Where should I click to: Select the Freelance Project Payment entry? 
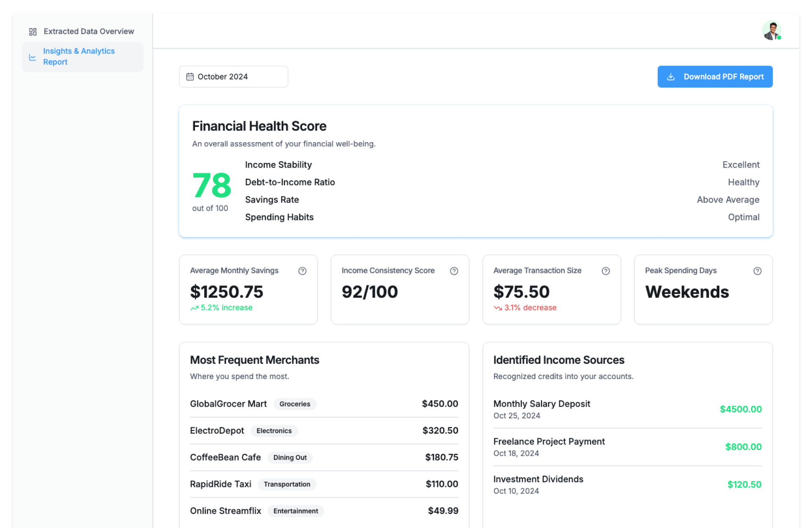click(549, 442)
